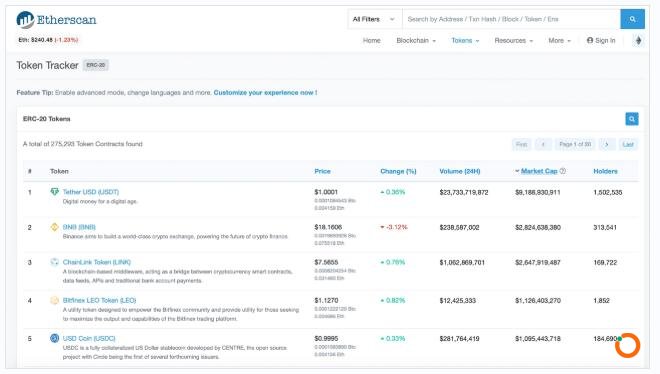Open the All Filters dropdown
Viewport: 660px width, 374px height.
coord(374,19)
